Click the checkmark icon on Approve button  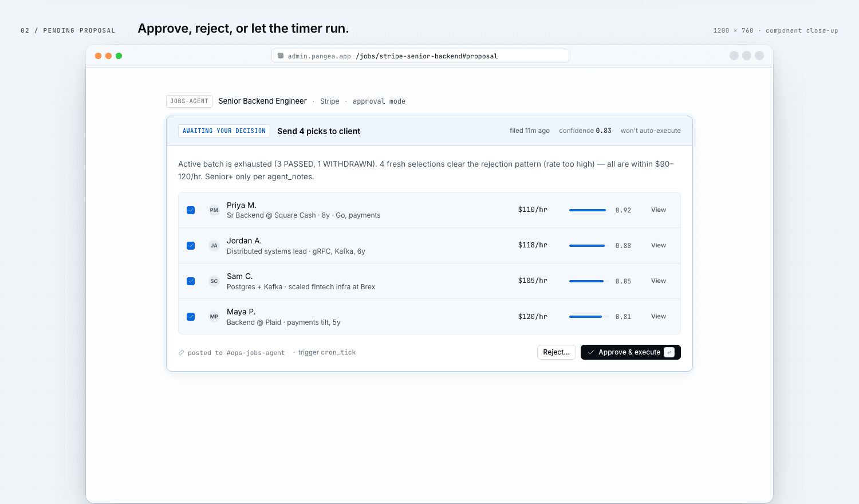[591, 352]
